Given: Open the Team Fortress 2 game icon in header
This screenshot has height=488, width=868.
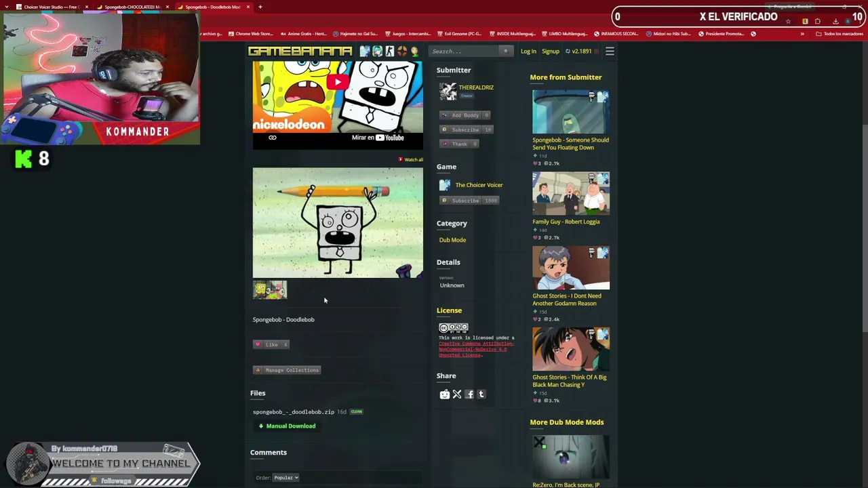Looking at the screenshot, I should click(x=401, y=51).
